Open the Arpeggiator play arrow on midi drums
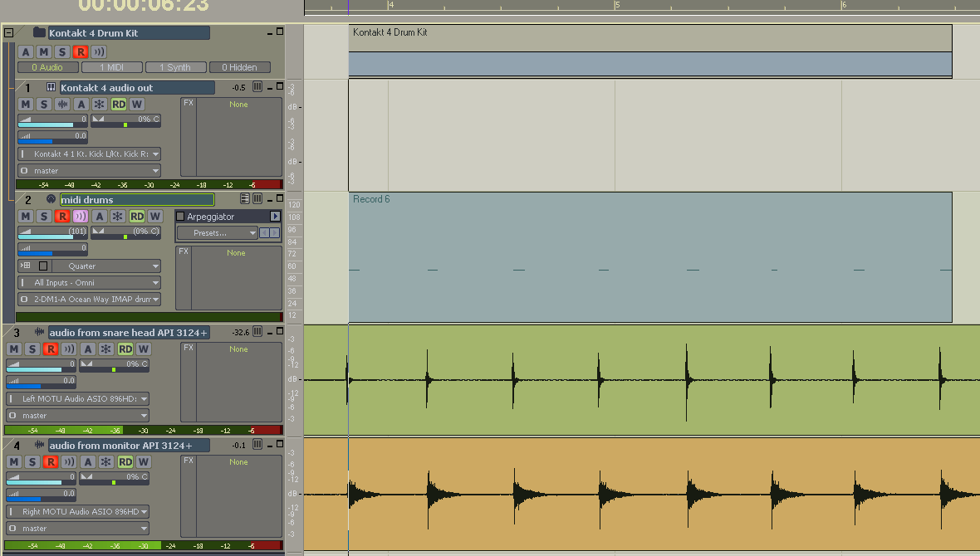Viewport: 980px width, 556px height. (x=275, y=217)
